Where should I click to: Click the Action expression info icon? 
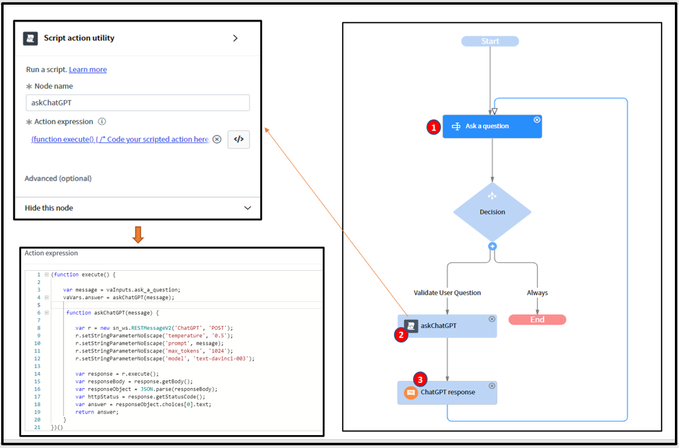[x=102, y=122]
